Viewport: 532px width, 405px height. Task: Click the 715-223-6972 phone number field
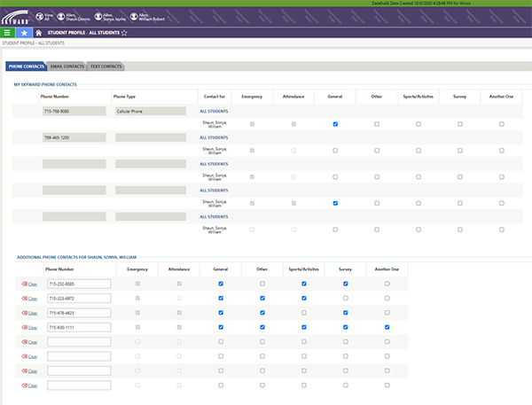pos(79,299)
